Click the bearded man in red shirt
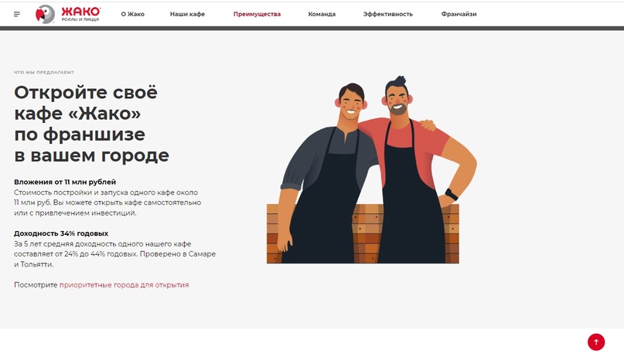624x364 pixels. [416, 169]
